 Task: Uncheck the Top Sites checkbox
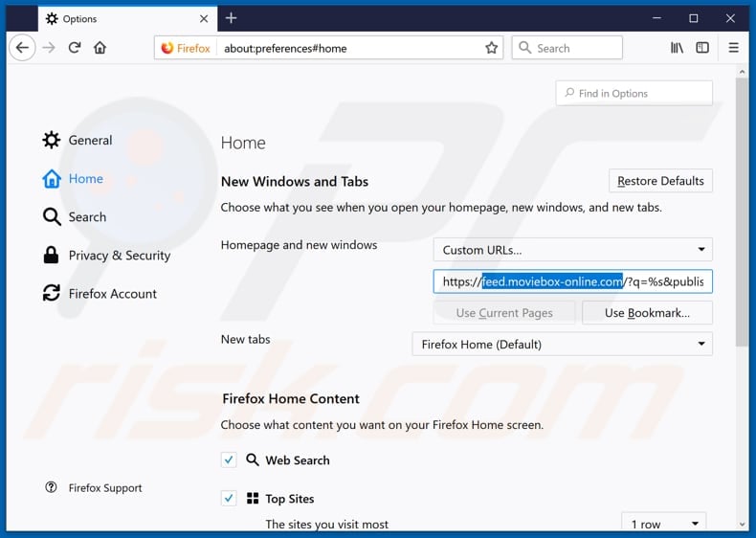tap(229, 498)
